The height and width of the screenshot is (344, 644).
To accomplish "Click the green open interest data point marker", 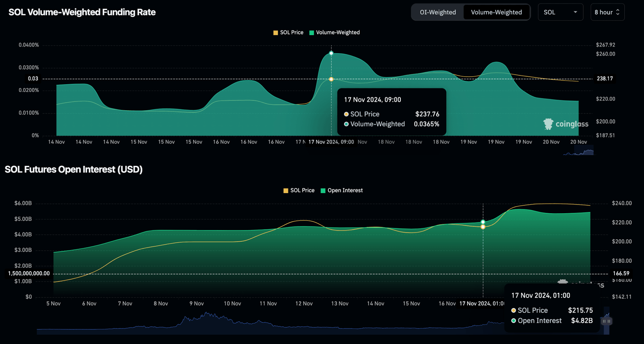I will coord(483,222).
